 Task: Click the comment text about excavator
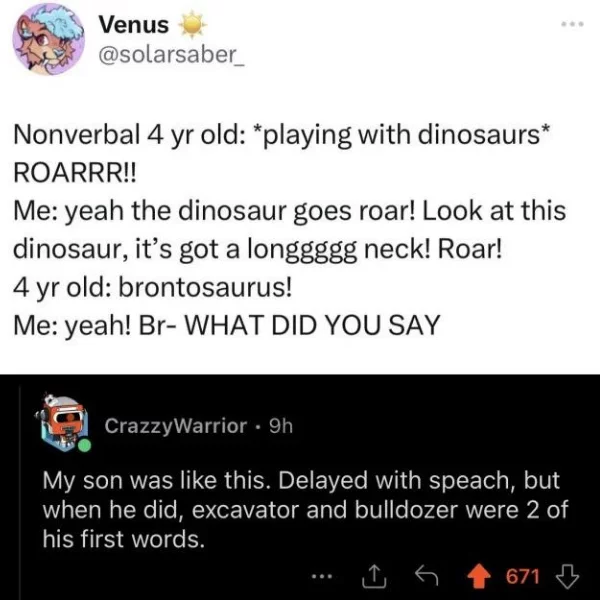(x=305, y=509)
